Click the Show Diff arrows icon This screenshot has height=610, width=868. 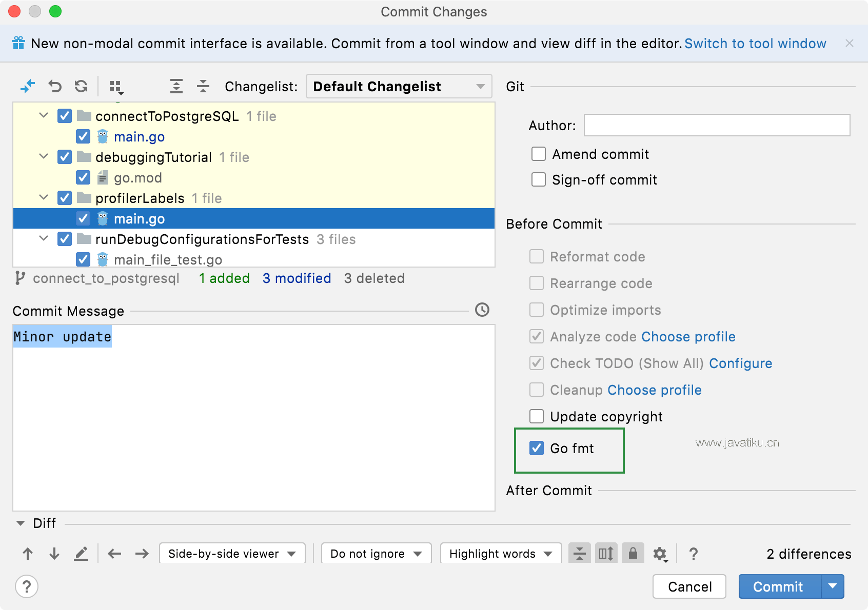pos(28,87)
